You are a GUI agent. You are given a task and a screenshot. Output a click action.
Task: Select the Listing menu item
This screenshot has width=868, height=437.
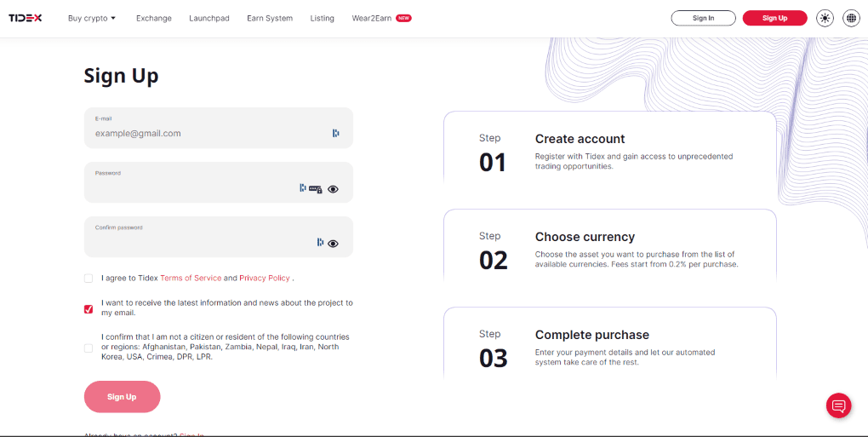point(323,18)
